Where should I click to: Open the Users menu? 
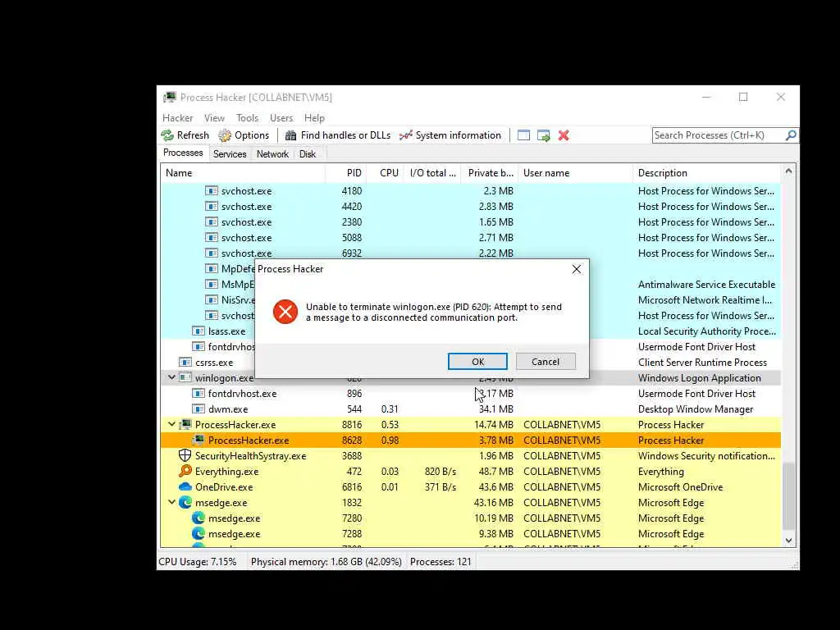(281, 118)
